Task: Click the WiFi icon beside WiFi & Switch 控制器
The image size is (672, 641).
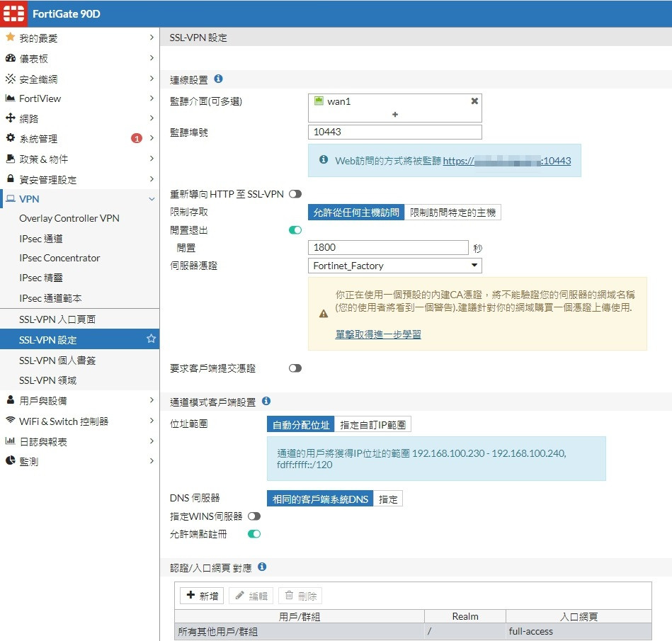Action: click(11, 420)
